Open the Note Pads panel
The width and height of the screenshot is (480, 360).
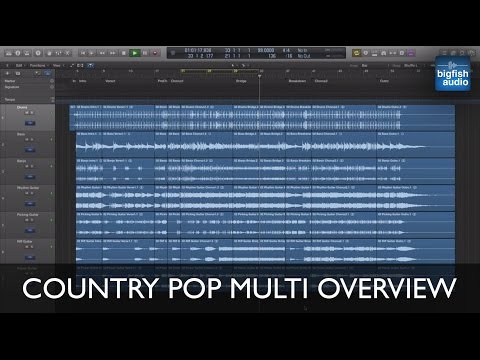(x=453, y=53)
